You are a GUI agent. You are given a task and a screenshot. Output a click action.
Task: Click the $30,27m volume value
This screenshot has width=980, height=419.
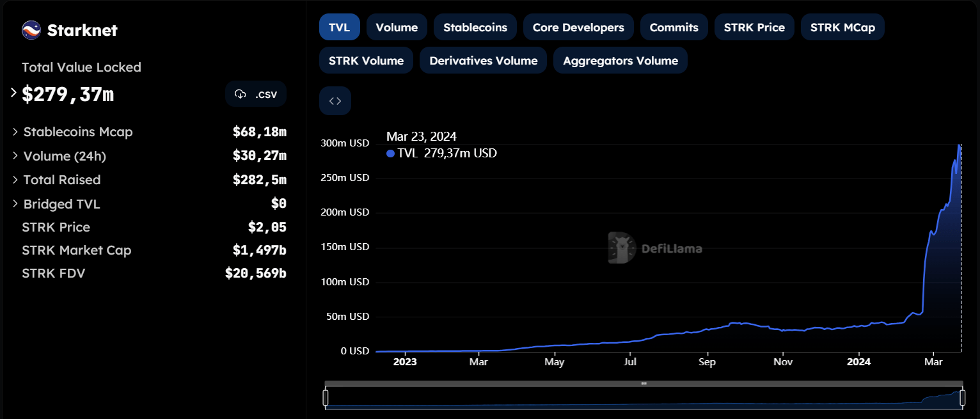pyautogui.click(x=260, y=156)
